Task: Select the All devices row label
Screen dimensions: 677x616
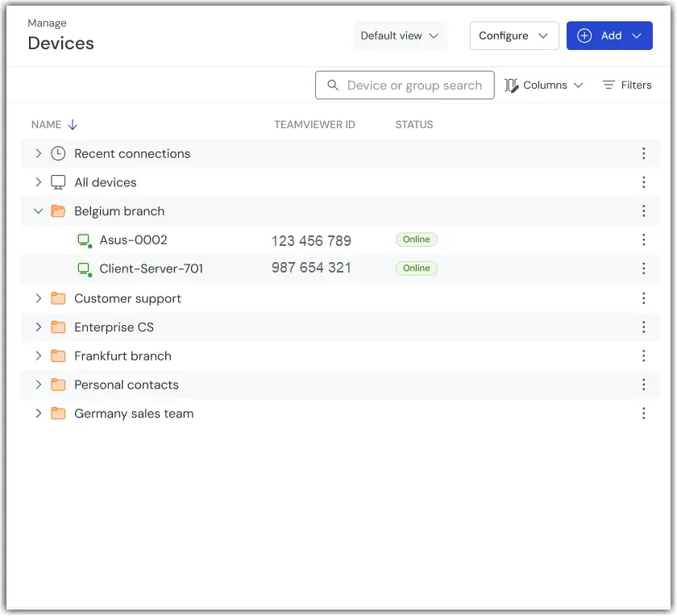Action: pyautogui.click(x=106, y=182)
